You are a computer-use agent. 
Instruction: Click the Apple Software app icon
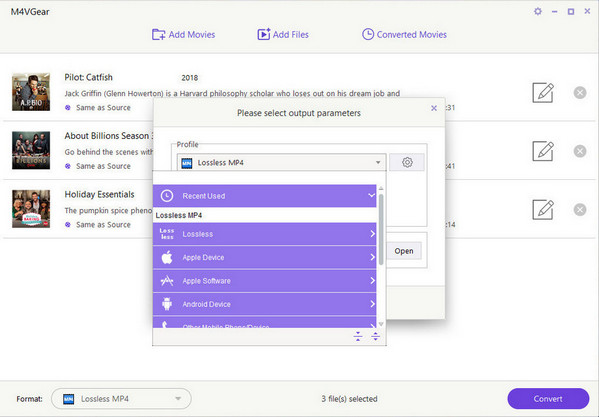click(x=167, y=281)
